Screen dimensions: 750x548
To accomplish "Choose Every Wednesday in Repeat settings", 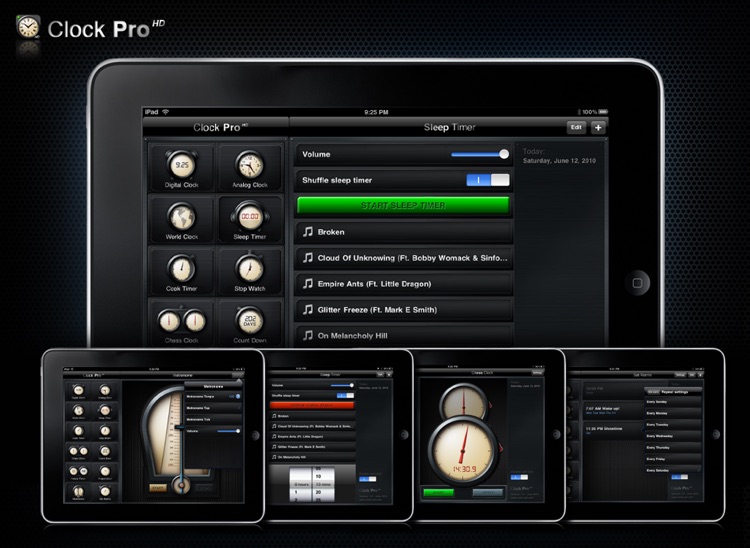I will [673, 436].
